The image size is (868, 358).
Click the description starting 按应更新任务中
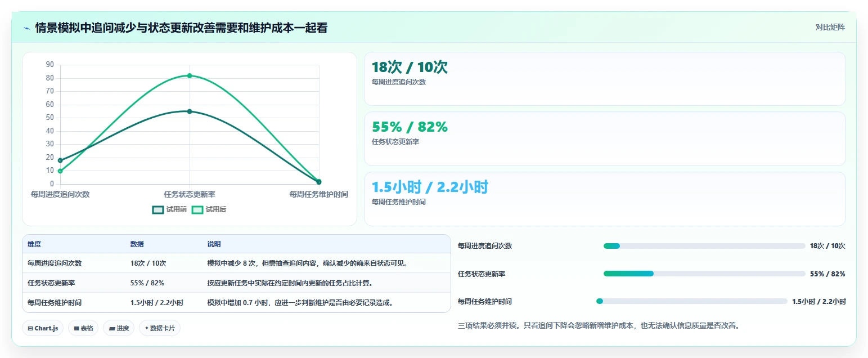click(x=290, y=283)
